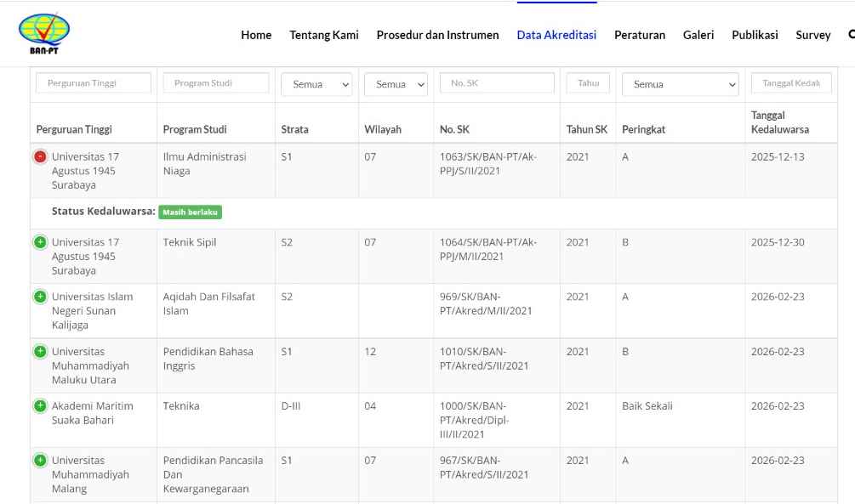Expand the Teknik Sipil row details
The height and width of the screenshot is (504, 855).
[40, 243]
